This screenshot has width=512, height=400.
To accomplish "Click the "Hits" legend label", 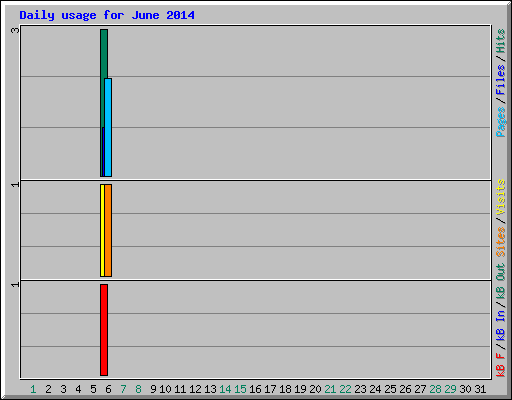I will (500, 41).
